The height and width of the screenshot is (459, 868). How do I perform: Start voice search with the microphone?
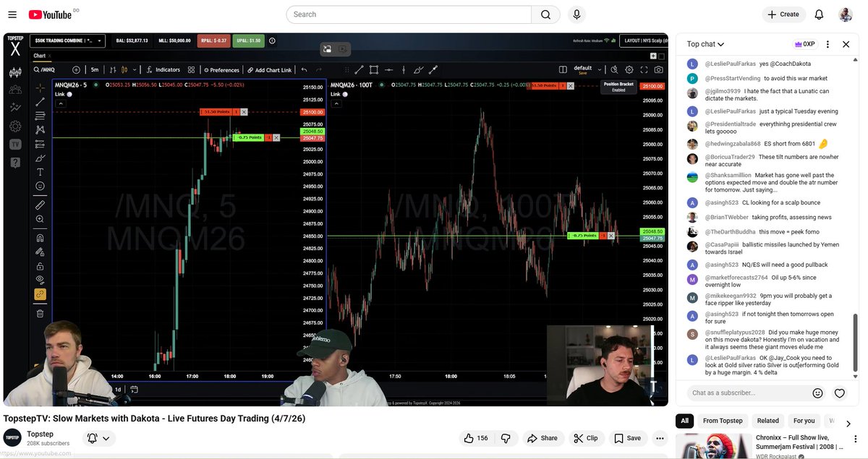[576, 14]
